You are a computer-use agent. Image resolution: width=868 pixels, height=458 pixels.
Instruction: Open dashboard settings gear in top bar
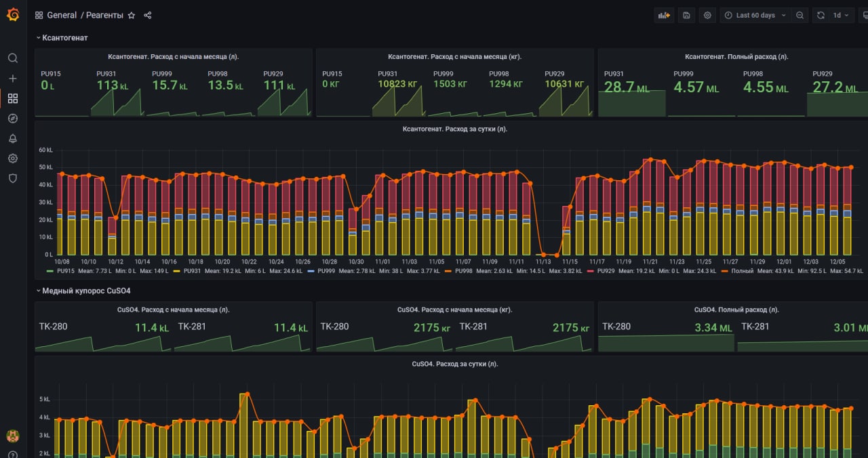707,15
